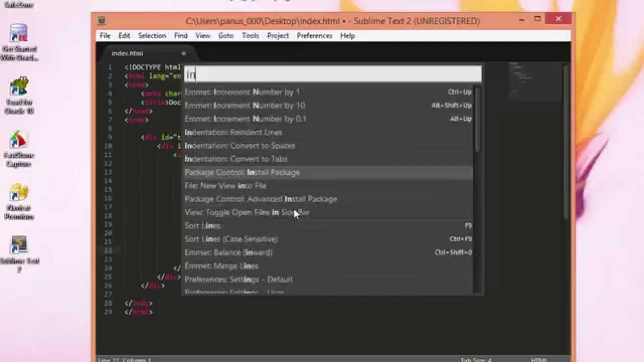
Task: Open the FastStone Capture desktop icon
Action: coord(19,148)
